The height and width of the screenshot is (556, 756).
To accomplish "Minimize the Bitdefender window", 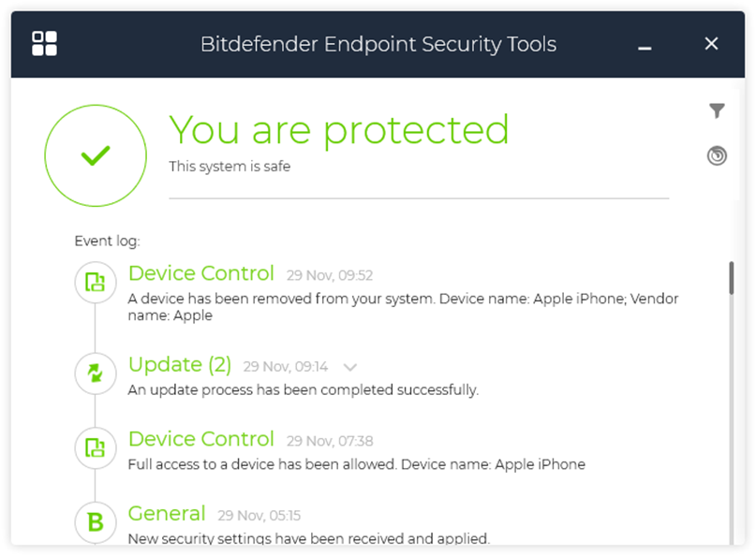I will coord(645,45).
